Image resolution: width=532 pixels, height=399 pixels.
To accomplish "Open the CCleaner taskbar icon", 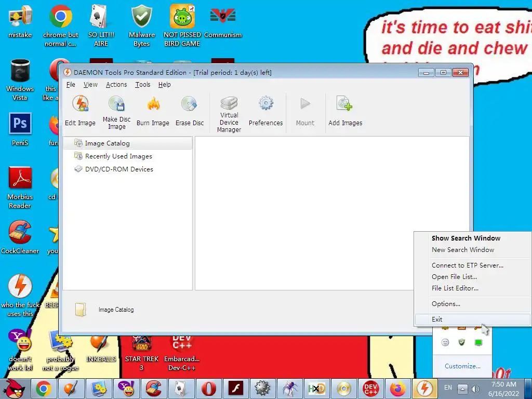I will pos(153,389).
